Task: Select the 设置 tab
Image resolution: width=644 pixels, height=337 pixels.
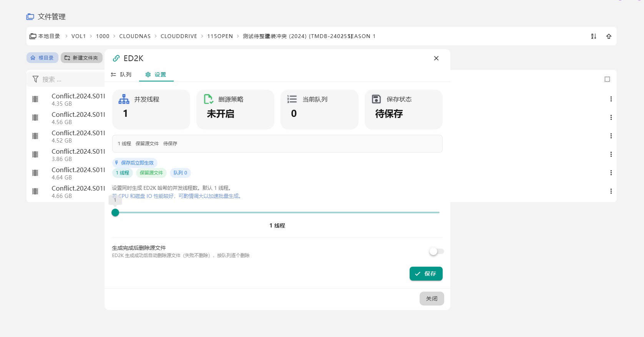Action: coord(156,75)
